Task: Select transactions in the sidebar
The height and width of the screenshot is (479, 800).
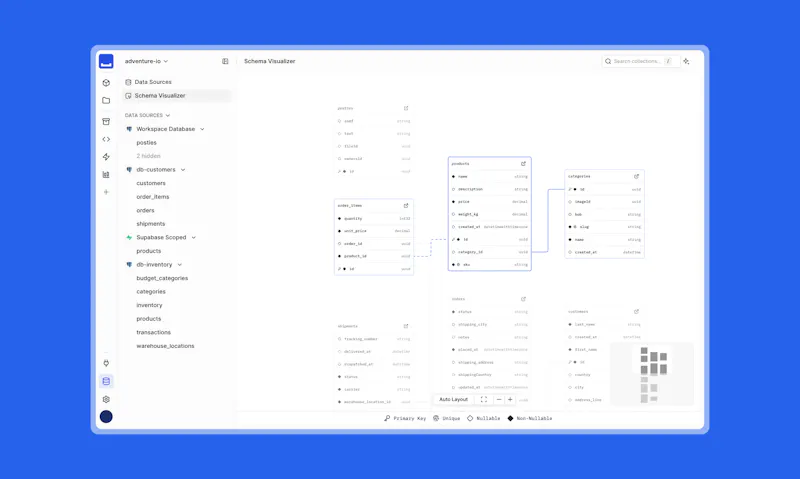Action: [154, 332]
